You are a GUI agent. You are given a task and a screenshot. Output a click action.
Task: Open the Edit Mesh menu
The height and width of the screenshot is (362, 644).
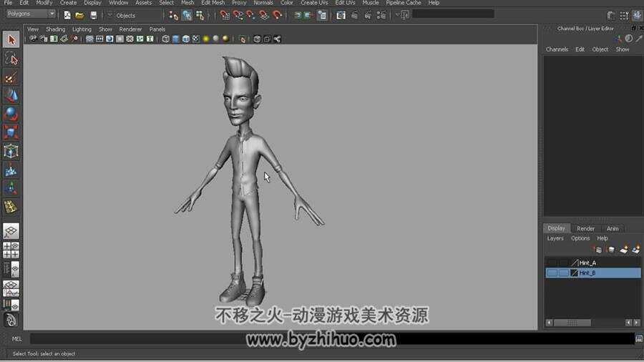pos(213,3)
